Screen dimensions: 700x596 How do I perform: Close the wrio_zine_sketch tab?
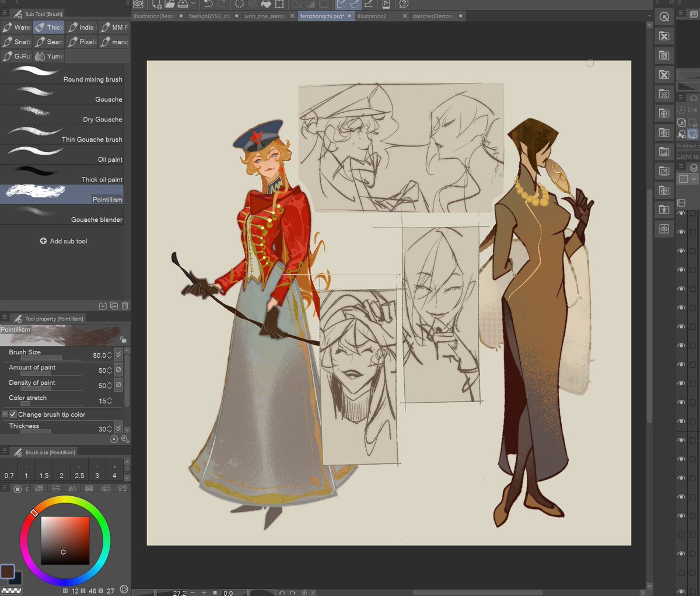pyautogui.click(x=292, y=16)
